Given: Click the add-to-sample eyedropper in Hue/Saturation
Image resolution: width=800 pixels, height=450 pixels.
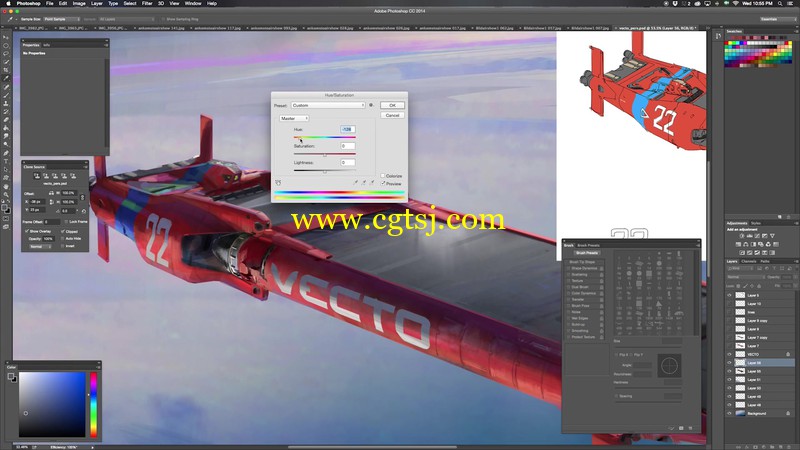Looking at the screenshot, I should pyautogui.click(x=364, y=182).
